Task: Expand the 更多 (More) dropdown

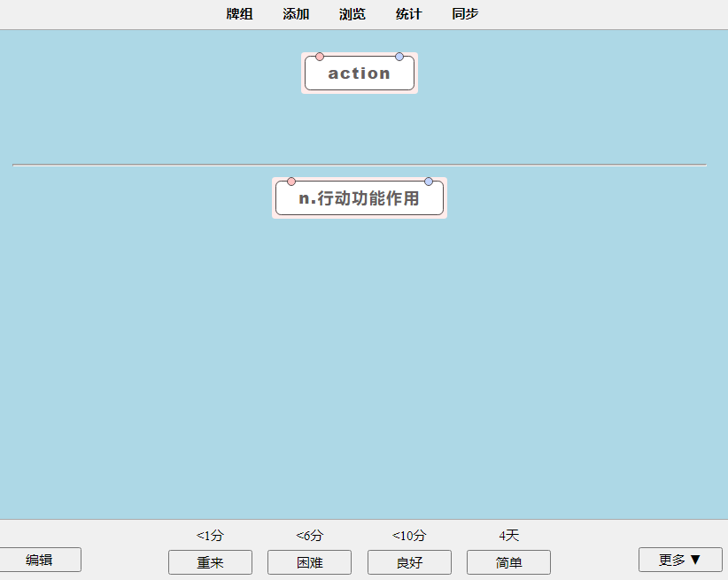Action: [x=680, y=560]
